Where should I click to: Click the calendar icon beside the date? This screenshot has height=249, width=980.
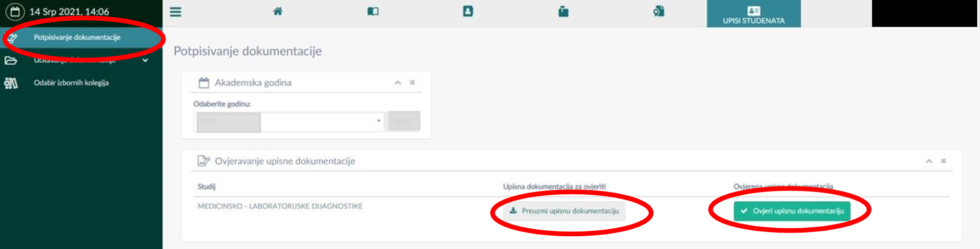[x=15, y=12]
